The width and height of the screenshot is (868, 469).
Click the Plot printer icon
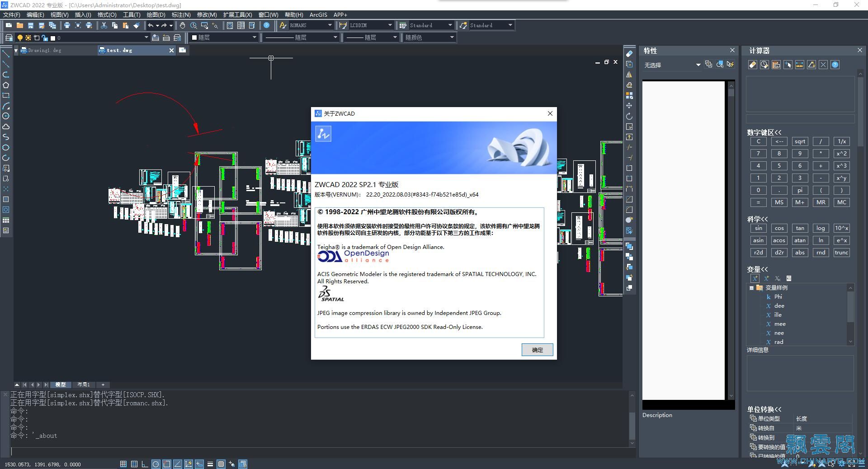click(x=67, y=25)
